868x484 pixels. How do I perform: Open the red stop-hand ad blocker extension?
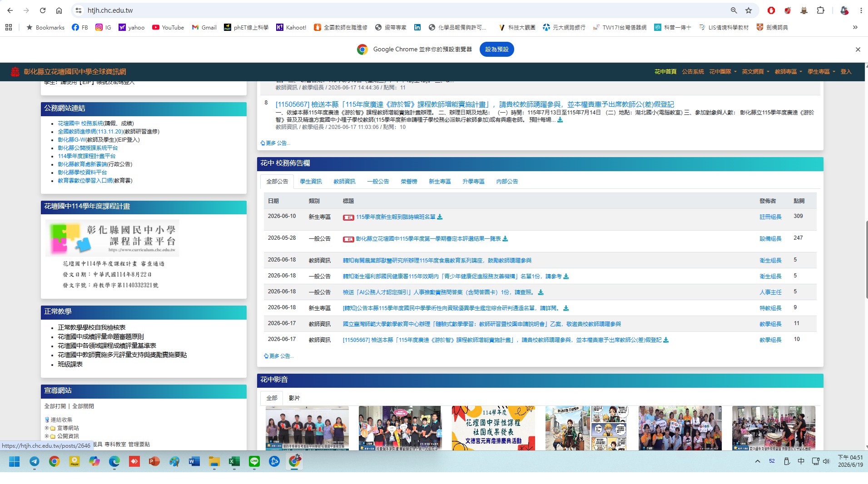[771, 10]
